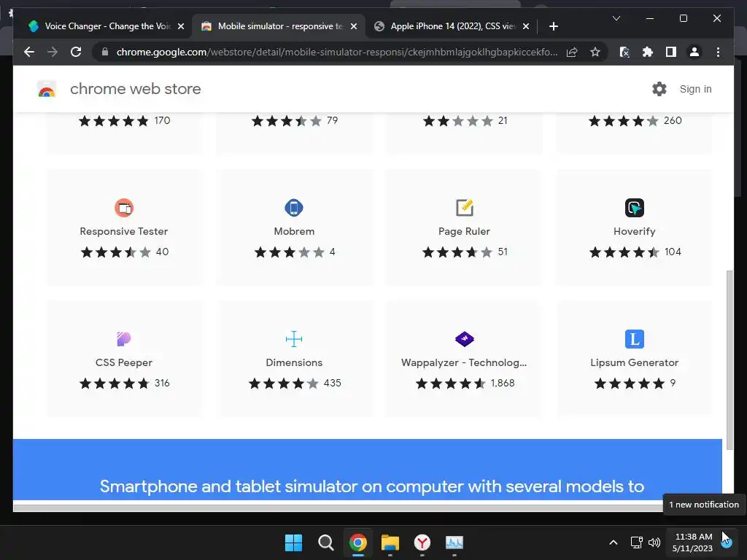Viewport: 747px width, 560px height.
Task: Open the Mobrem extension icon
Action: tap(294, 208)
